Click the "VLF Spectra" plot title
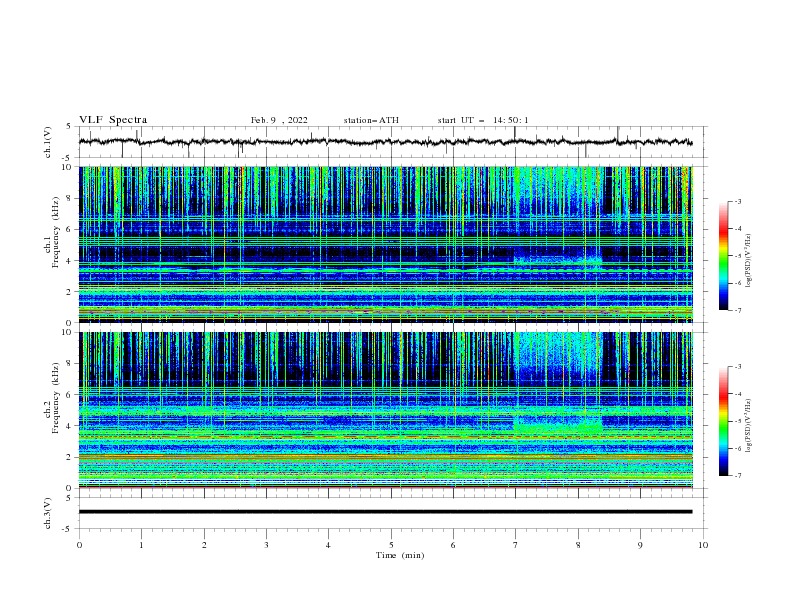Viewport: 792px width, 612px height. (x=113, y=120)
